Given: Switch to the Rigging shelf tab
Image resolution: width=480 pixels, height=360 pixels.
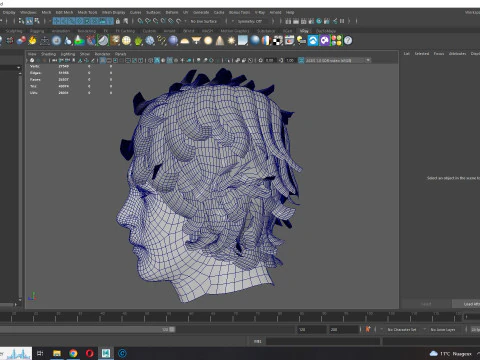Looking at the screenshot, I should point(37,31).
